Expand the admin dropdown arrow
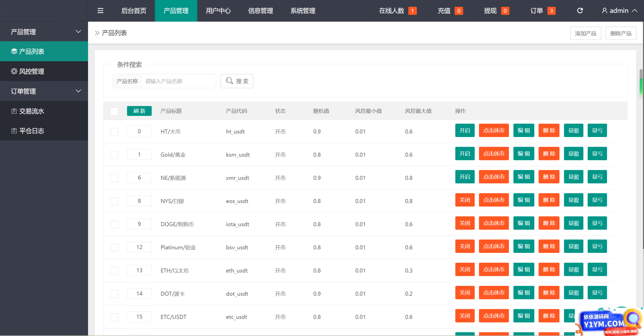This screenshot has width=644, height=336. (635, 11)
